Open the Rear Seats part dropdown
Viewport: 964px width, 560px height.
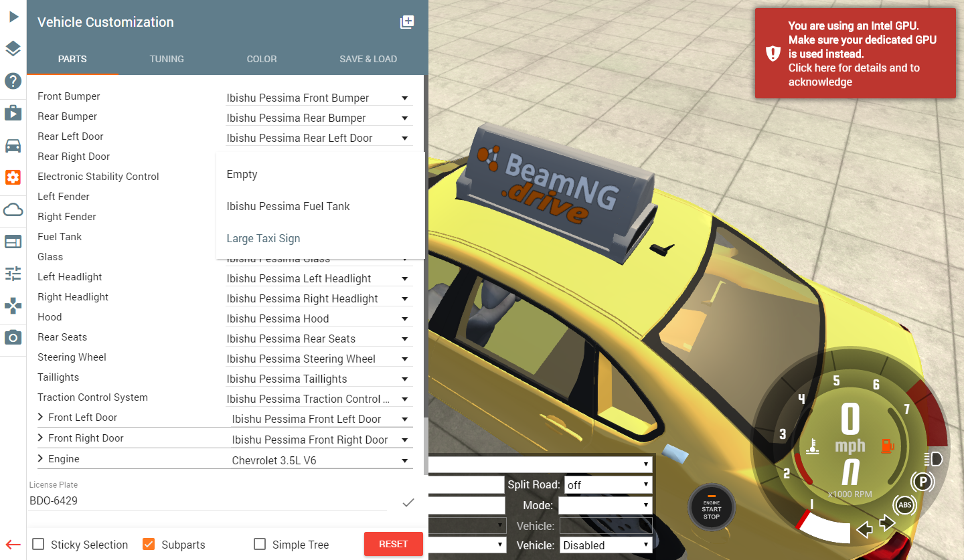319,339
